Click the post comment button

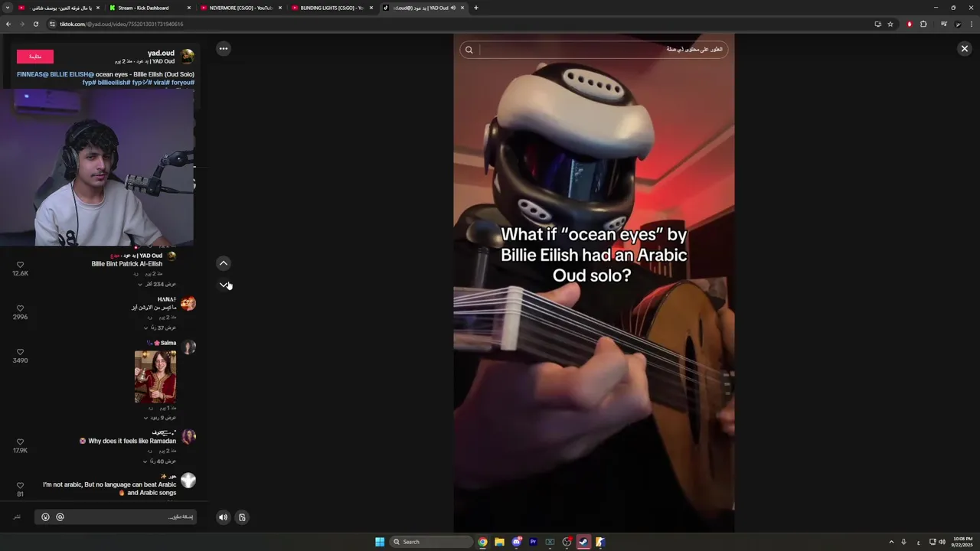point(17,517)
